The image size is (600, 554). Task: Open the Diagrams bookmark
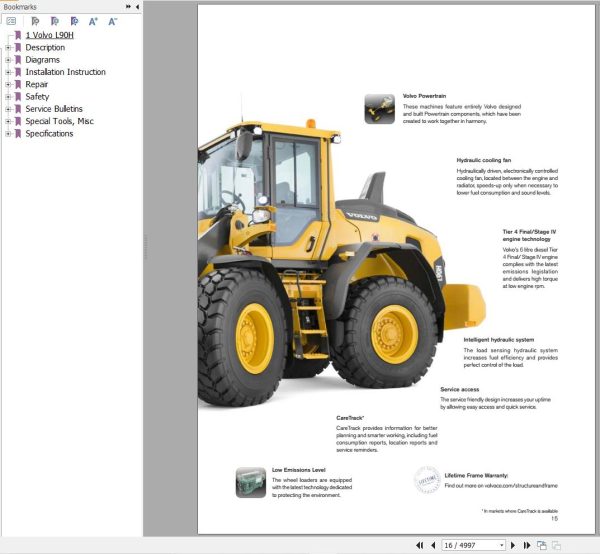(42, 60)
